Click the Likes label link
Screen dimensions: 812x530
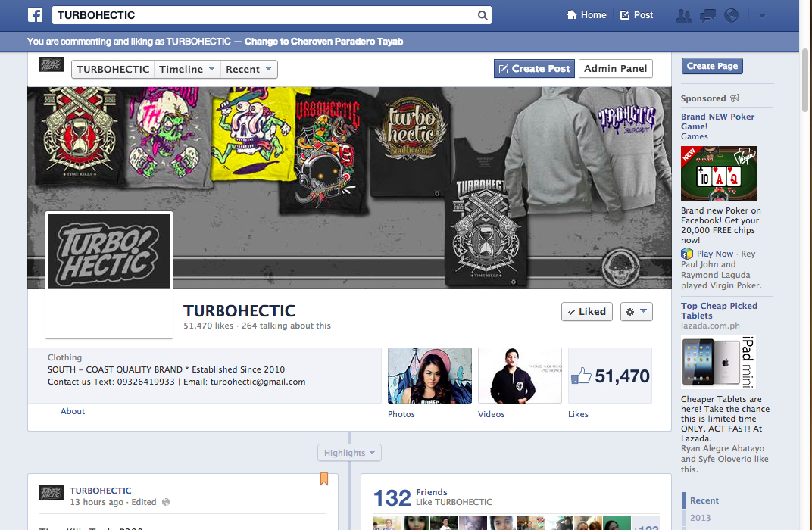click(x=578, y=415)
